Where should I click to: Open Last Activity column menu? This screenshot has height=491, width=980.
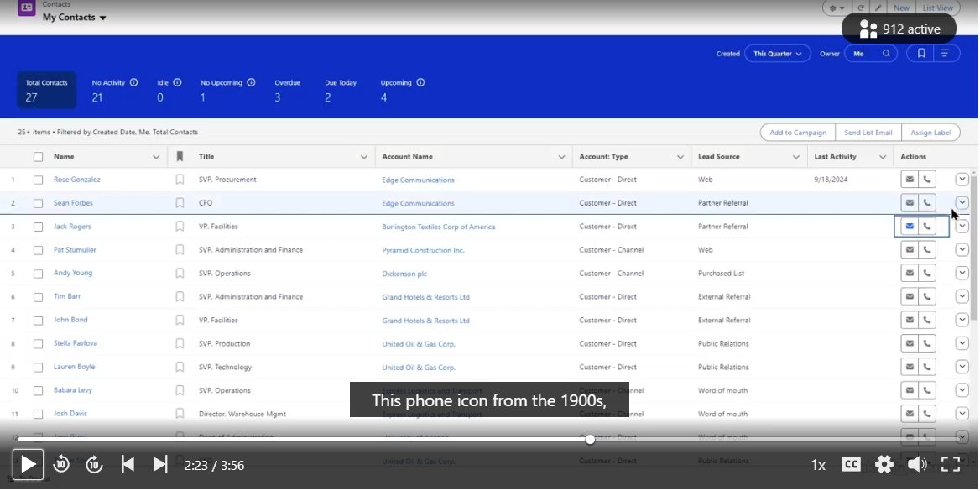(x=883, y=157)
